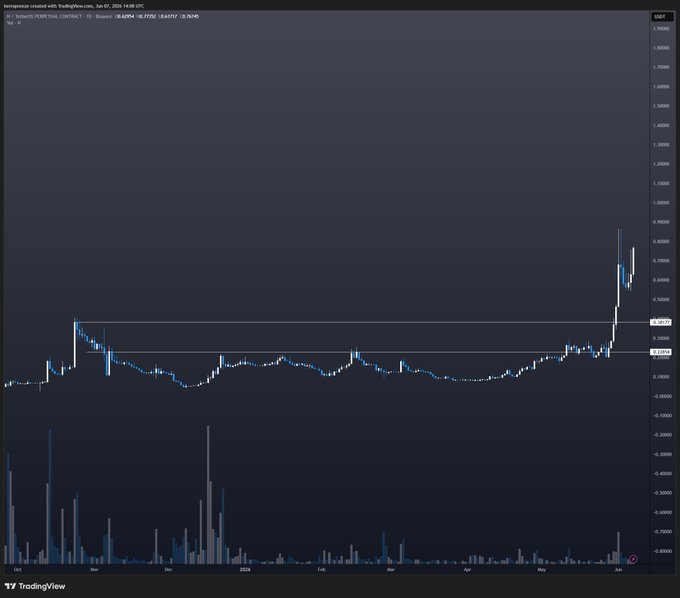Click the Nov label on the time axis
Viewport: 680px width, 598px height.
pyautogui.click(x=94, y=569)
